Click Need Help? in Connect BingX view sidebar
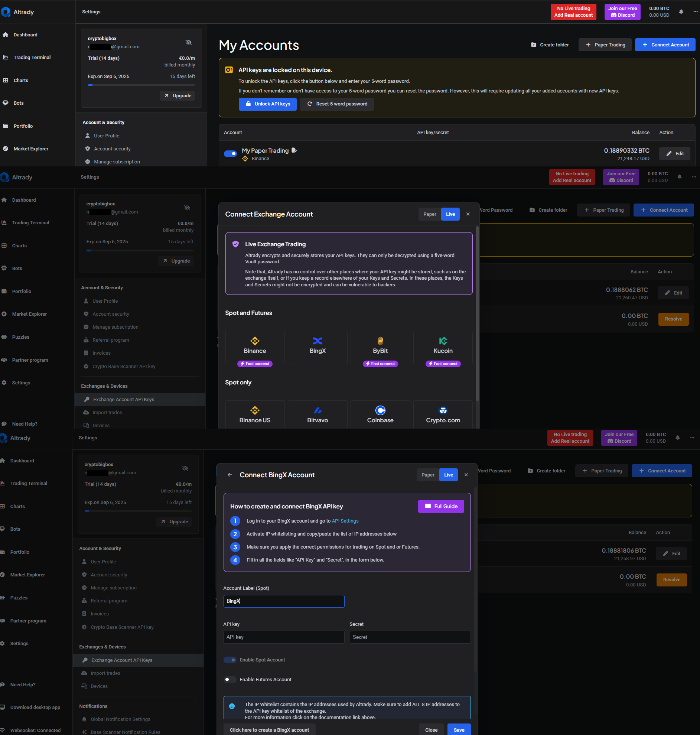This screenshot has height=735, width=700. [x=23, y=685]
